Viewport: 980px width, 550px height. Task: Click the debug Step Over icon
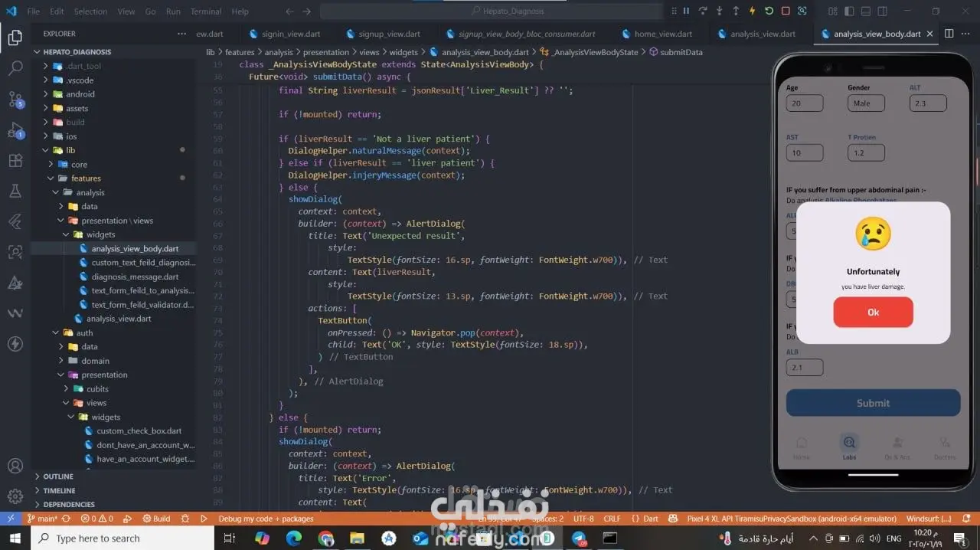click(x=703, y=11)
